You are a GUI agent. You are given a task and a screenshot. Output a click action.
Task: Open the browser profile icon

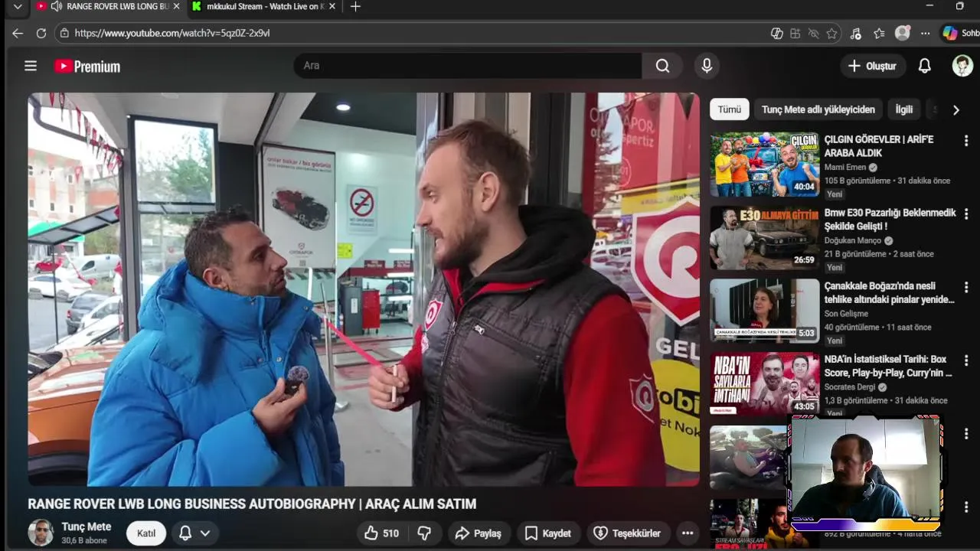(903, 33)
